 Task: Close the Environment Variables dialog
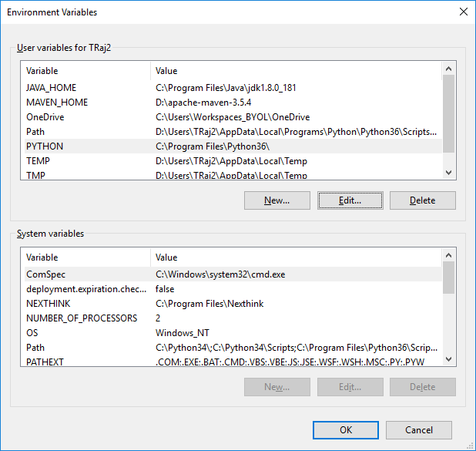pos(463,12)
